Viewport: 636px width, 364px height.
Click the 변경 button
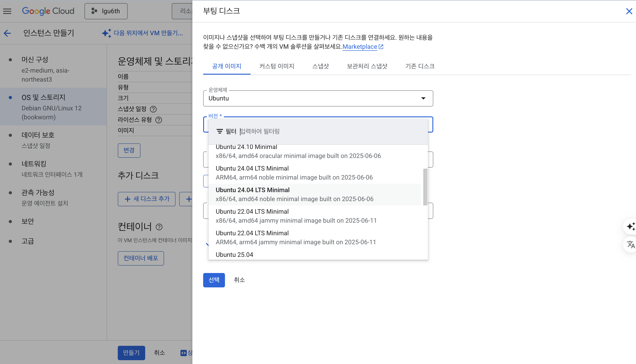(129, 151)
